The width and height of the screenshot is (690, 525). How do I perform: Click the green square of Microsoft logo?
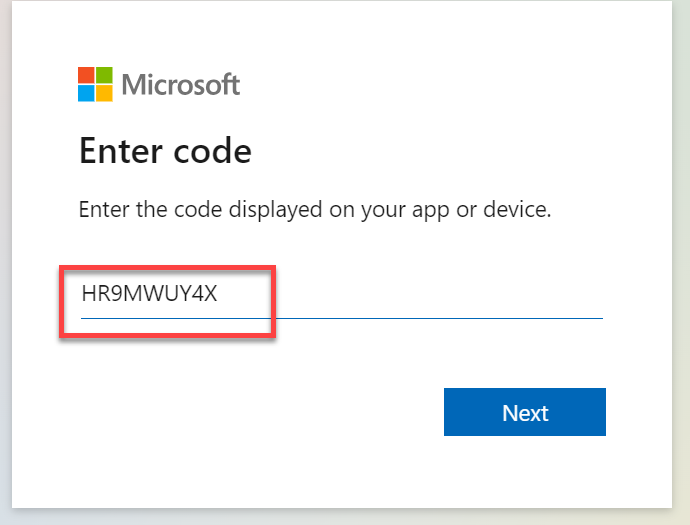103,76
